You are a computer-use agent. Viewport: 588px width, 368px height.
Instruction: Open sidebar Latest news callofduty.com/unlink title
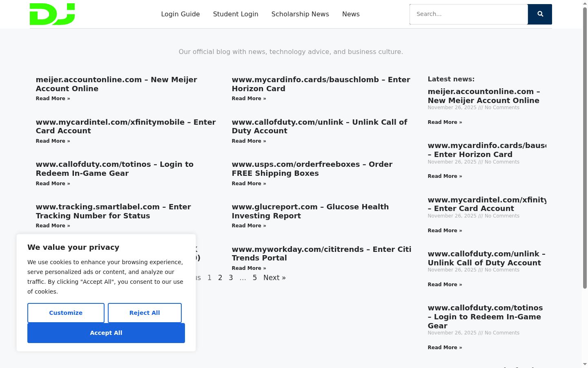pos(486,258)
